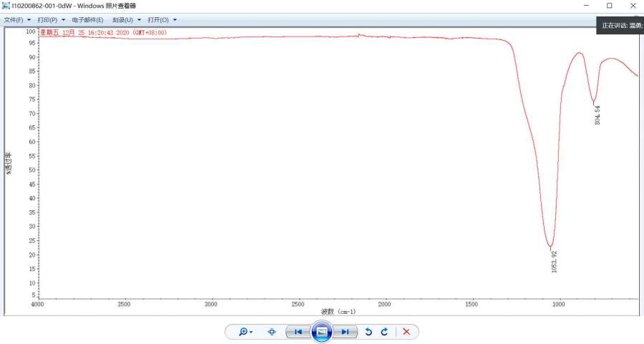
Task: Click the Photo Viewer title bar icon
Action: click(6, 6)
